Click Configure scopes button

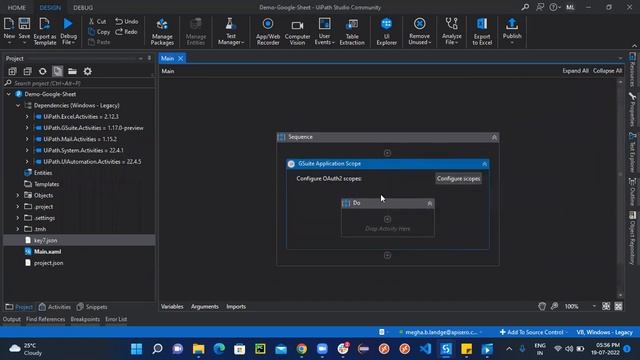click(x=458, y=178)
